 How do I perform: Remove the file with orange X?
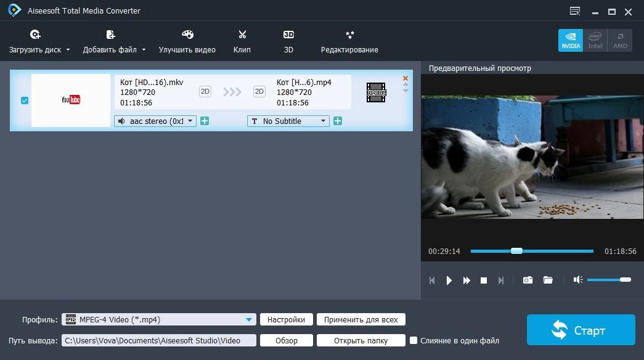pyautogui.click(x=406, y=78)
